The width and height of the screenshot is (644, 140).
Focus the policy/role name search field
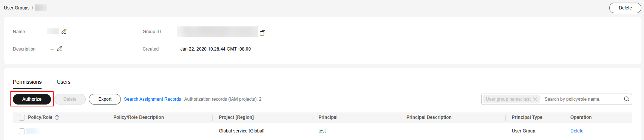(x=582, y=99)
